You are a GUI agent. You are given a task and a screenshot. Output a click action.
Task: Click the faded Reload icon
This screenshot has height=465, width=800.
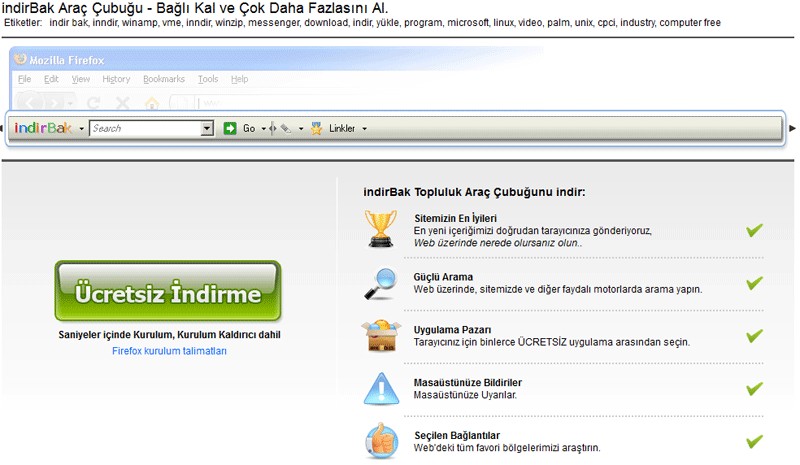click(x=93, y=103)
